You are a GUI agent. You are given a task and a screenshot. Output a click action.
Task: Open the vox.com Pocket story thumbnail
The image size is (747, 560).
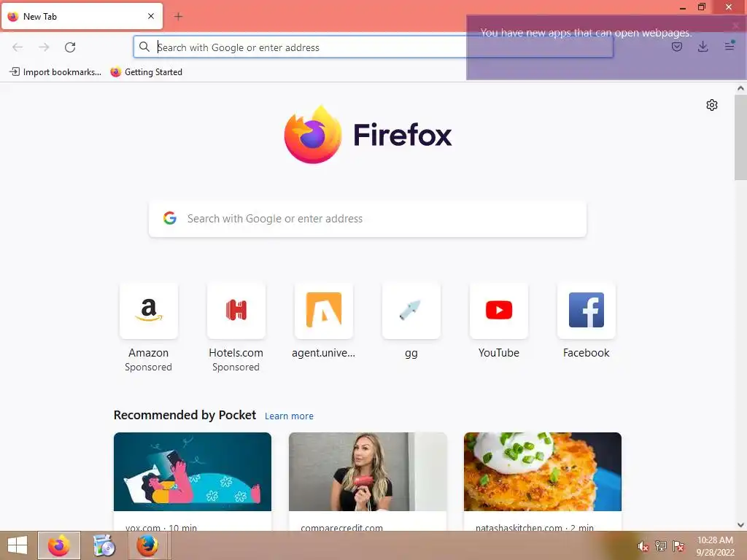click(x=193, y=472)
